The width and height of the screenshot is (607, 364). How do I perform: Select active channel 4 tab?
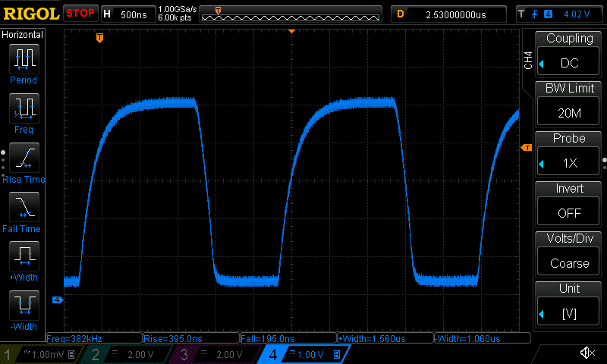click(x=305, y=354)
